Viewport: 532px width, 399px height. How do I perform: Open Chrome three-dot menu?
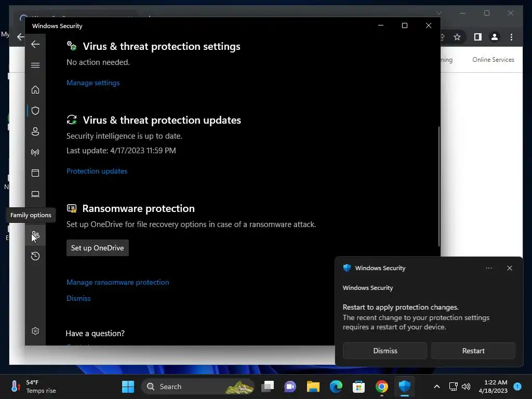coord(511,37)
